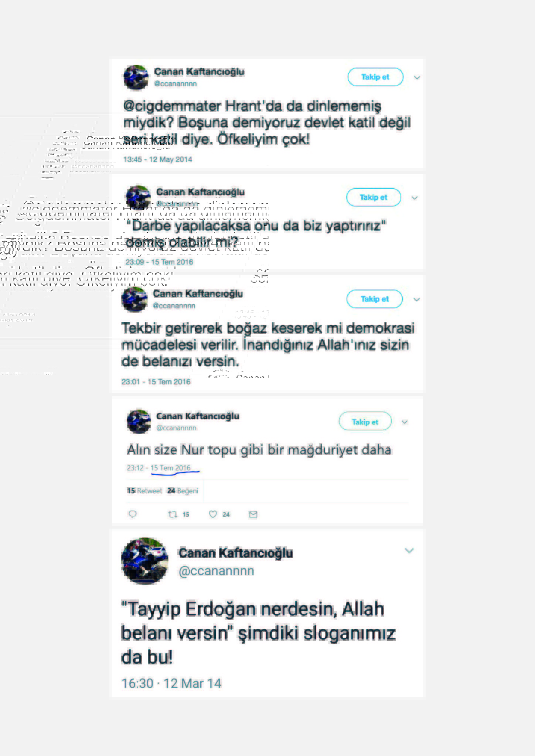Click Takip et on the Darbe tweet
Image resolution: width=535 pixels, height=756 pixels.
(x=374, y=197)
